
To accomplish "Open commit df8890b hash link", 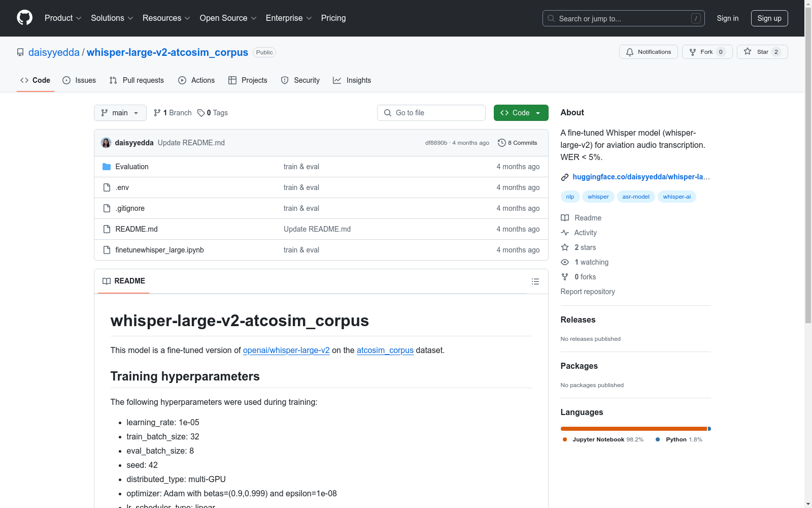I will (x=436, y=143).
